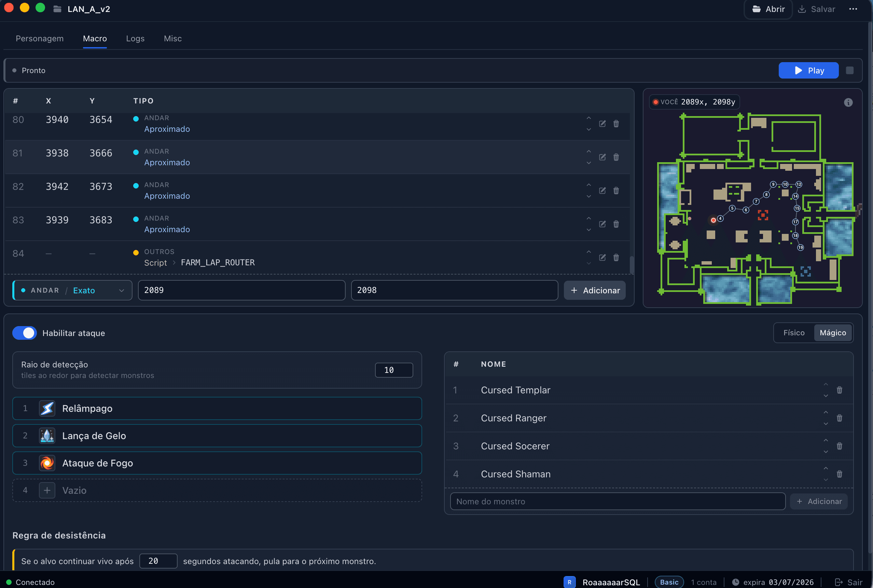Viewport: 873px width, 588px height.
Task: Delete Cursed Templar from monster list
Action: point(839,390)
